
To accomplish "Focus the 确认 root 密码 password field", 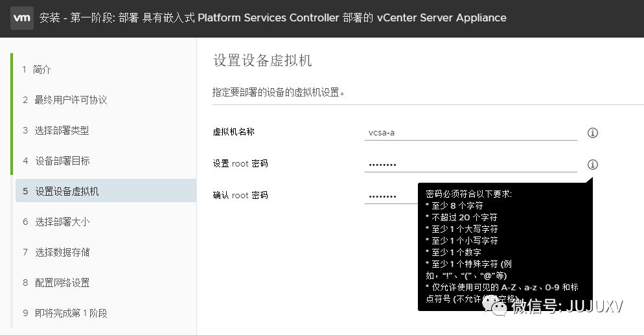I will [391, 196].
